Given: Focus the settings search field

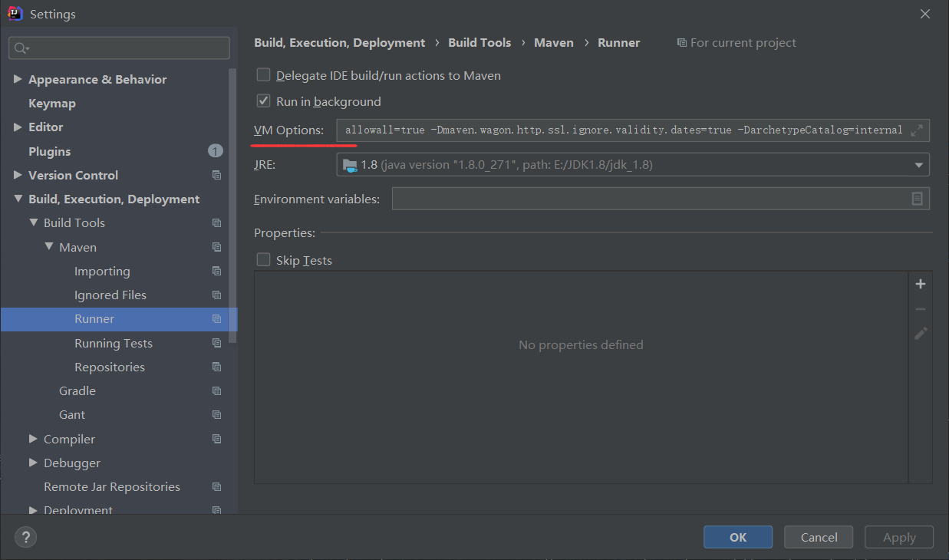Looking at the screenshot, I should [x=119, y=48].
